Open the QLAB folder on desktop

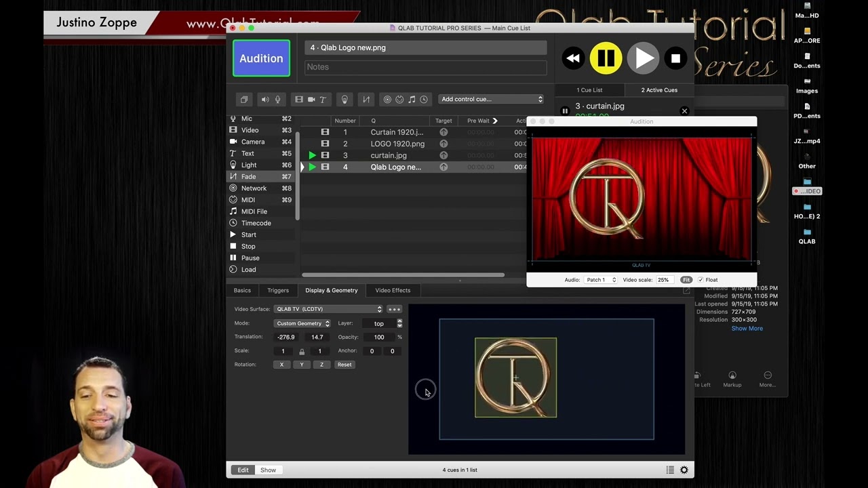coord(807,236)
